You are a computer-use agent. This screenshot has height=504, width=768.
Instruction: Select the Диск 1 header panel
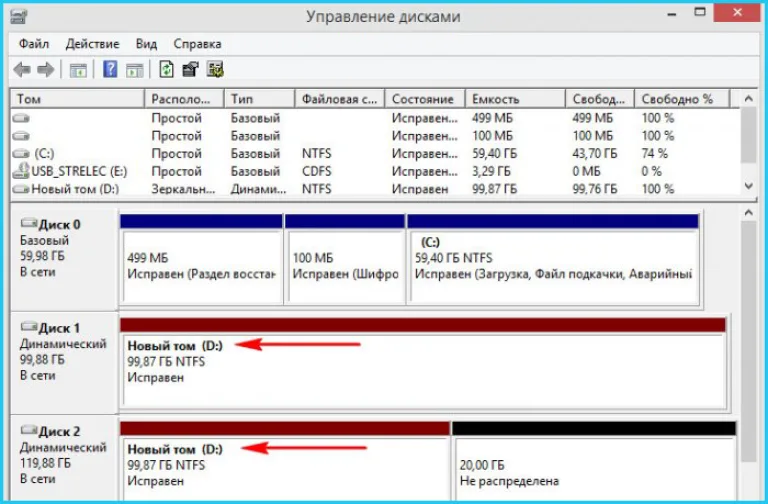pos(64,362)
